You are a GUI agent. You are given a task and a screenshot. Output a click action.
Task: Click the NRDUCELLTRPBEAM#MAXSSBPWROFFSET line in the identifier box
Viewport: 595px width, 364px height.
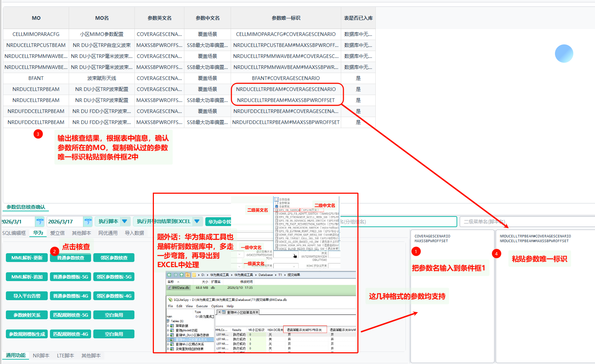pos(534,241)
